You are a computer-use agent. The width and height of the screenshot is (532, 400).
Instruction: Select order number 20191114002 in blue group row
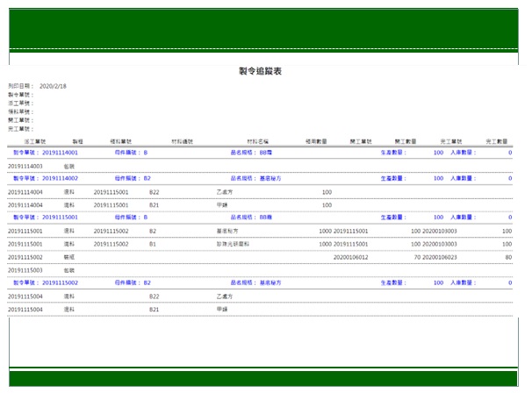pyautogui.click(x=60, y=178)
